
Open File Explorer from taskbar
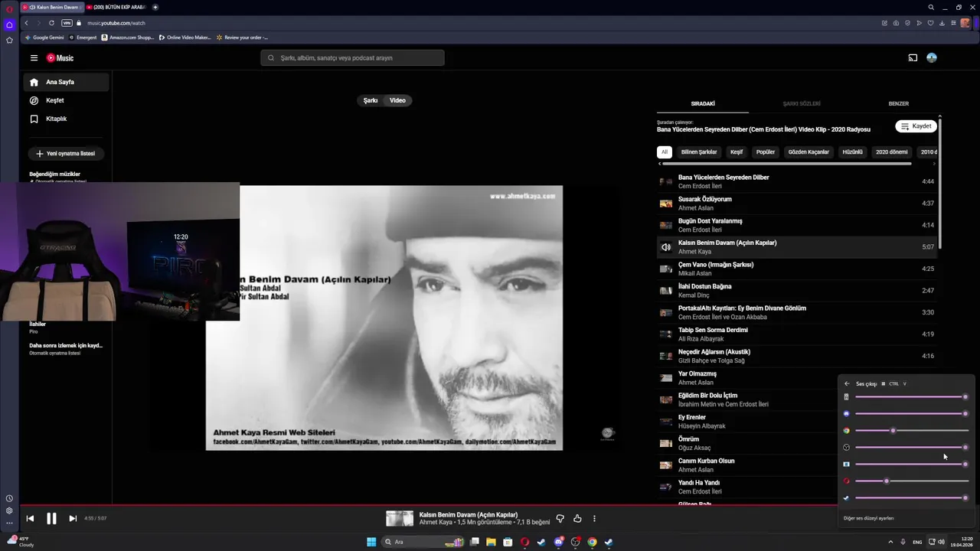click(x=491, y=542)
